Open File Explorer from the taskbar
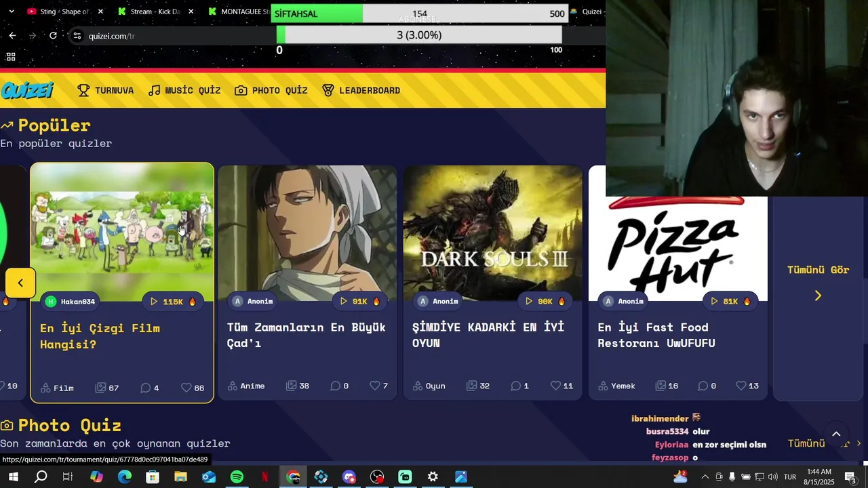Viewport: 868px width, 488px height. pyautogui.click(x=180, y=477)
